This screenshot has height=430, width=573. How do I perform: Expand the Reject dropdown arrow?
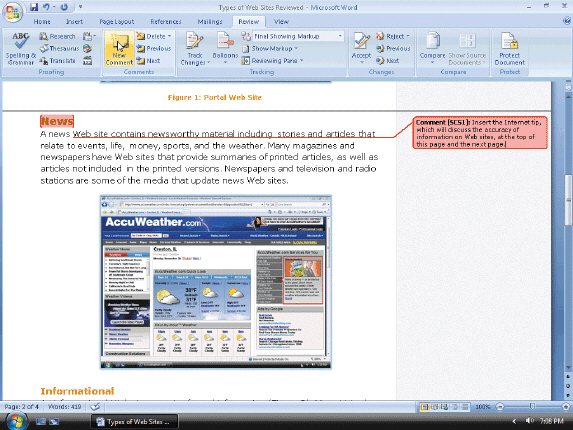click(408, 36)
